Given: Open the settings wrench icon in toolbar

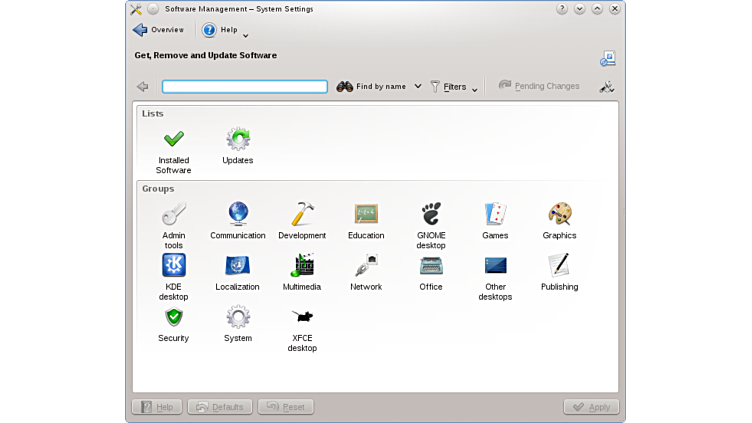Looking at the screenshot, I should (606, 87).
